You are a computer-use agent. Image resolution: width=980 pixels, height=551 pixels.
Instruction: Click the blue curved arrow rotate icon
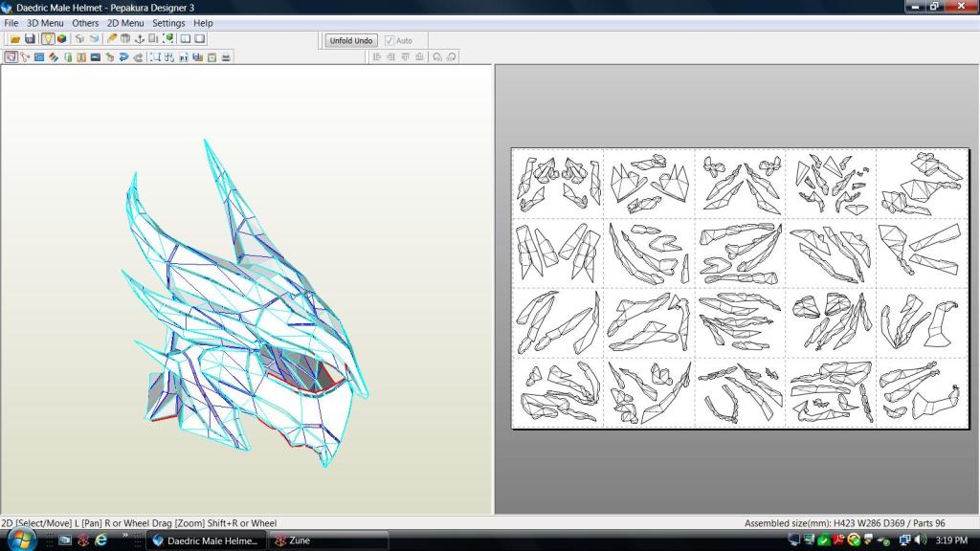[123, 56]
